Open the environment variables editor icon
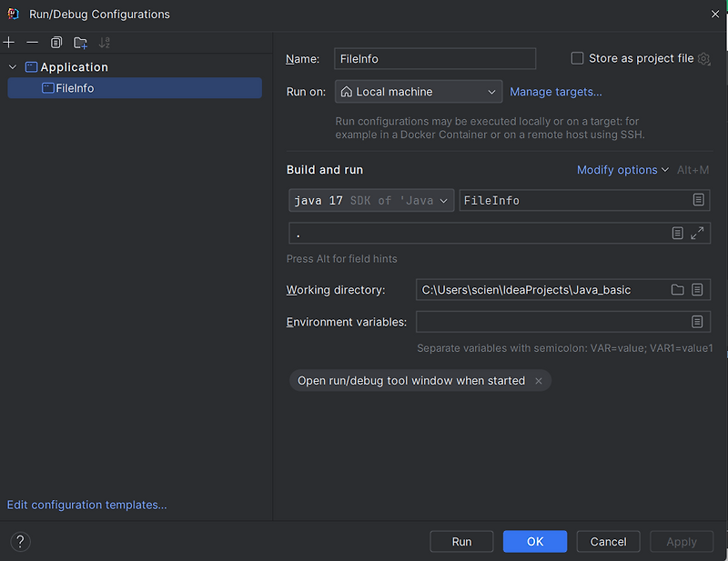 pos(697,322)
